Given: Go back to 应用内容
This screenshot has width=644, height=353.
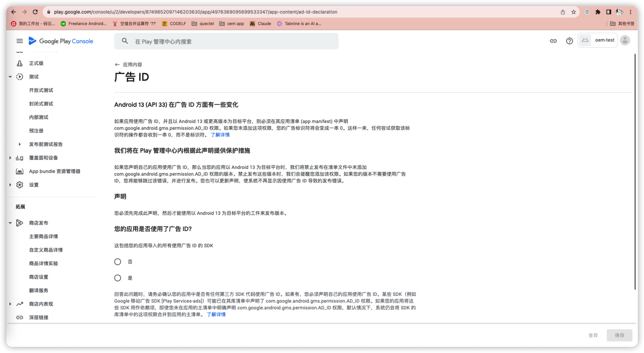Looking at the screenshot, I should [x=128, y=65].
